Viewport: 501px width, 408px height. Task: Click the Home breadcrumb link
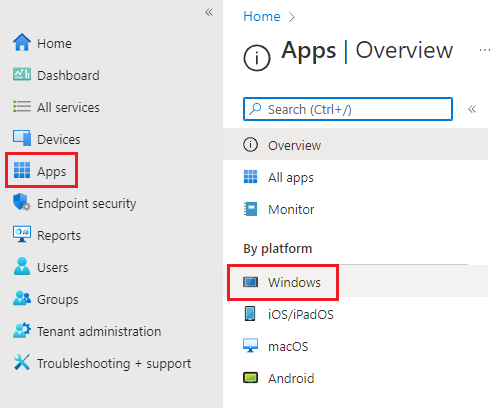click(x=262, y=16)
